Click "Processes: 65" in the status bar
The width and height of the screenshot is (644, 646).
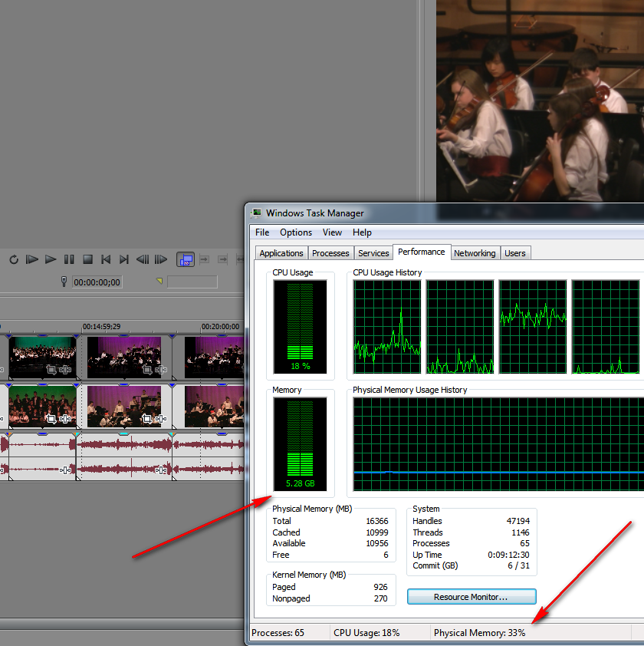point(278,633)
